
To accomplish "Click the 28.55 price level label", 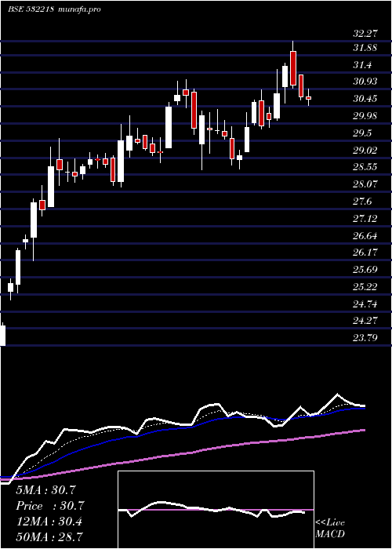I will (365, 166).
